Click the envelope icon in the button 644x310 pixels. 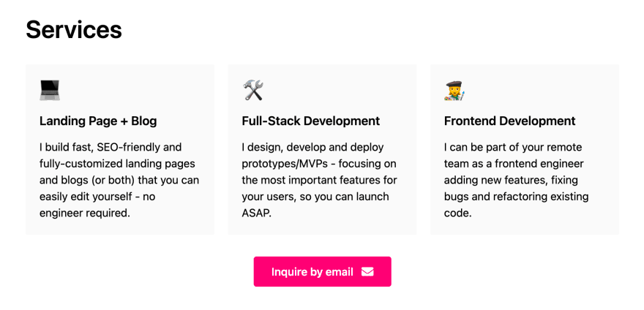point(367,272)
